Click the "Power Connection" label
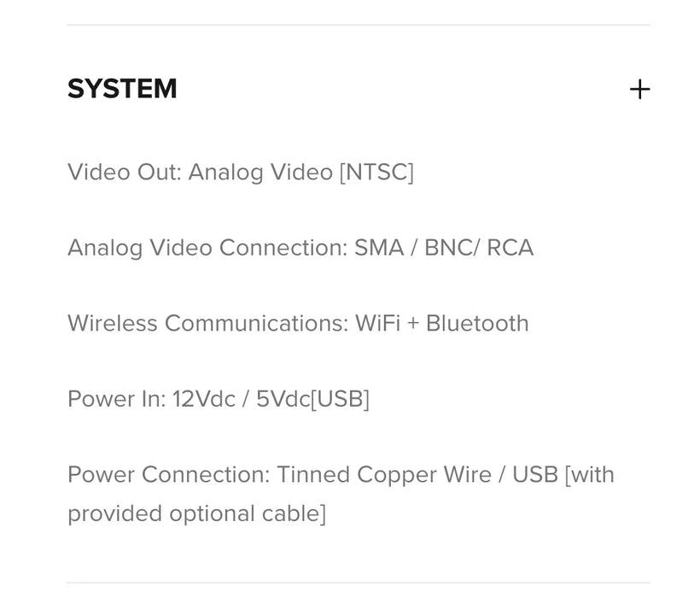Viewport: 700px width, 598px height. click(167, 474)
